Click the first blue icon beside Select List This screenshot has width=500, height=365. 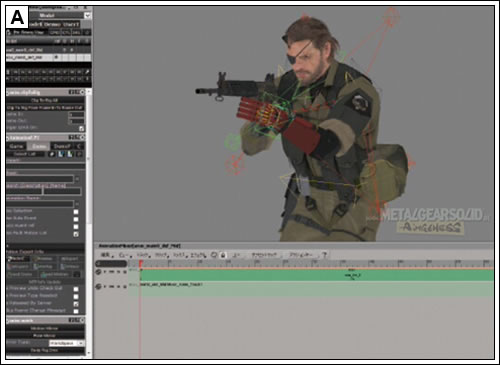(x=61, y=154)
